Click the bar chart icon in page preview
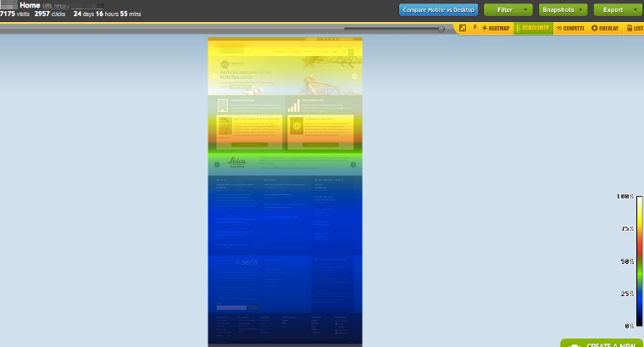 coord(293,106)
